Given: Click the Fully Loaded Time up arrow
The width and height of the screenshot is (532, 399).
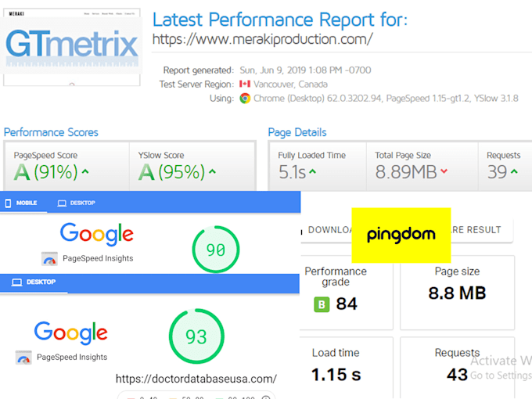Looking at the screenshot, I should (312, 171).
